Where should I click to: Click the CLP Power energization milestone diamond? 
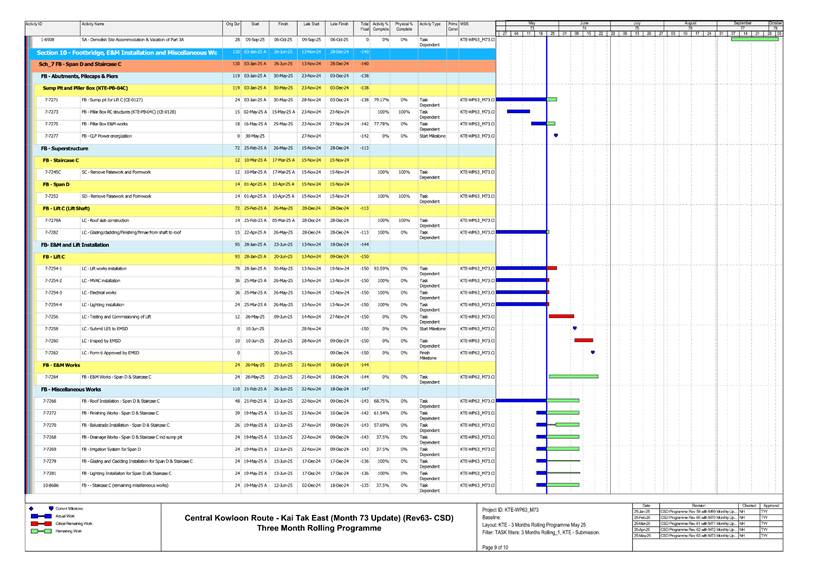pos(555,135)
